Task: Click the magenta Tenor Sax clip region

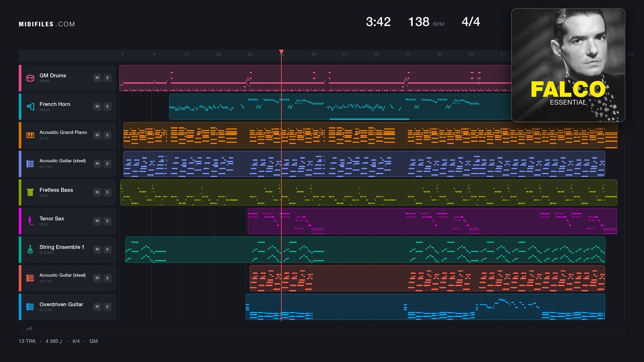Action: point(432,221)
